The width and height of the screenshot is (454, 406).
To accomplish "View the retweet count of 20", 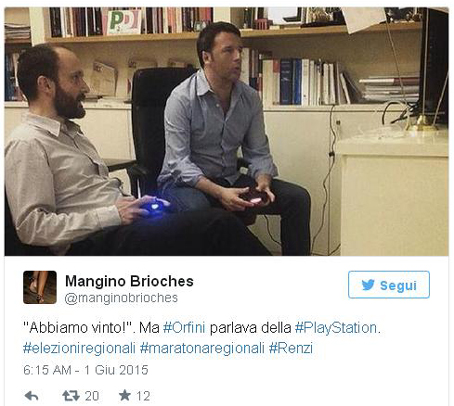I will click(92, 396).
